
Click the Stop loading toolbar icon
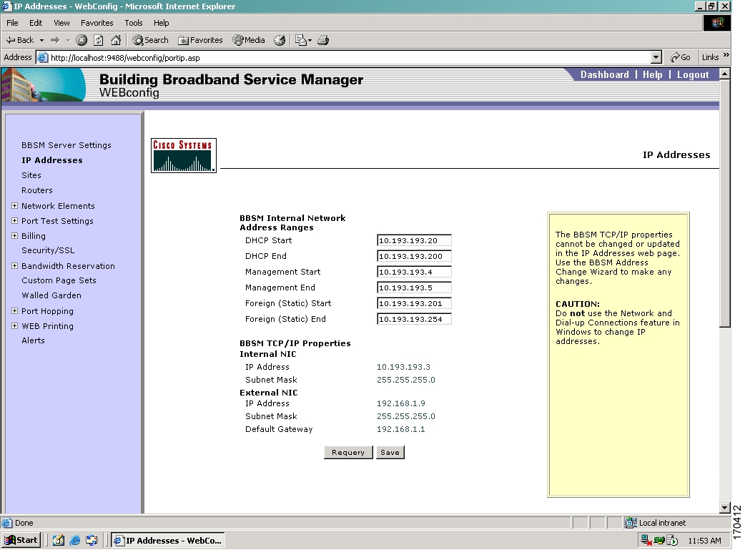(82, 41)
